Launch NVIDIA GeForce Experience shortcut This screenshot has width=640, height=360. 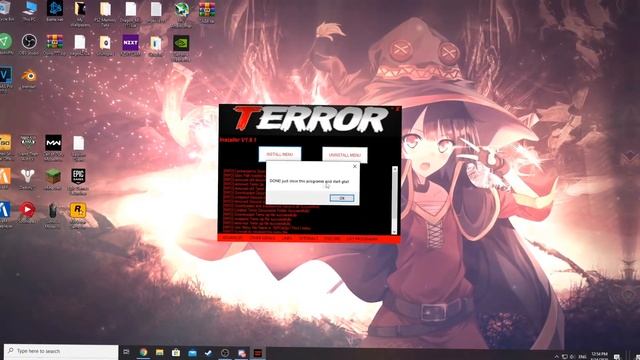pyautogui.click(x=181, y=47)
